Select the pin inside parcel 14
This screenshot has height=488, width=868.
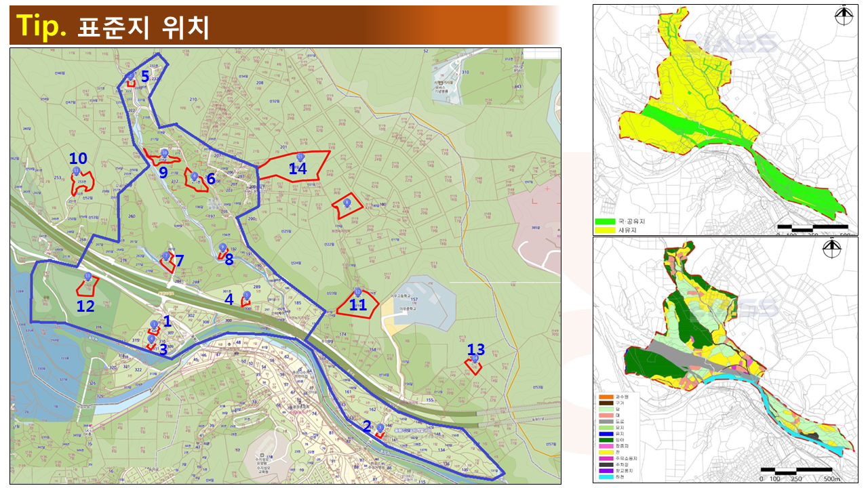pos(300,159)
